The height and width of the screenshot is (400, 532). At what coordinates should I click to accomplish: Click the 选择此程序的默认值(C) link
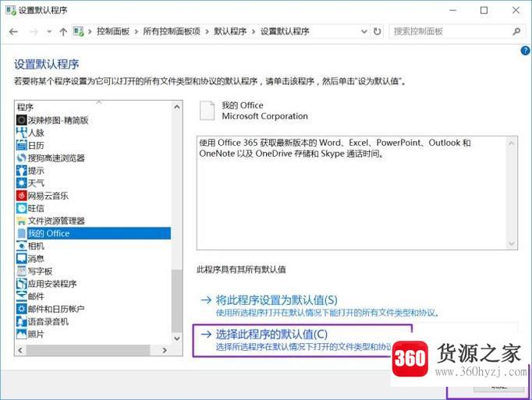point(271,335)
